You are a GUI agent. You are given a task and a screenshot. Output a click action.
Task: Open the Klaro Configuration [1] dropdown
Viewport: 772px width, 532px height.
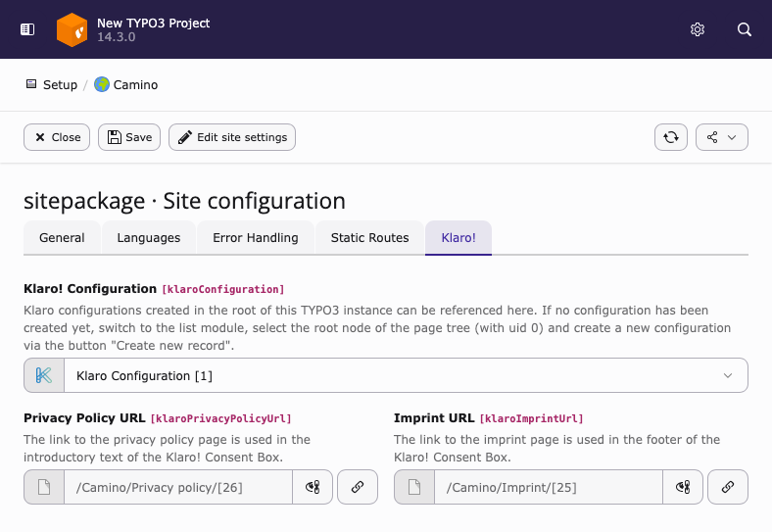click(406, 375)
